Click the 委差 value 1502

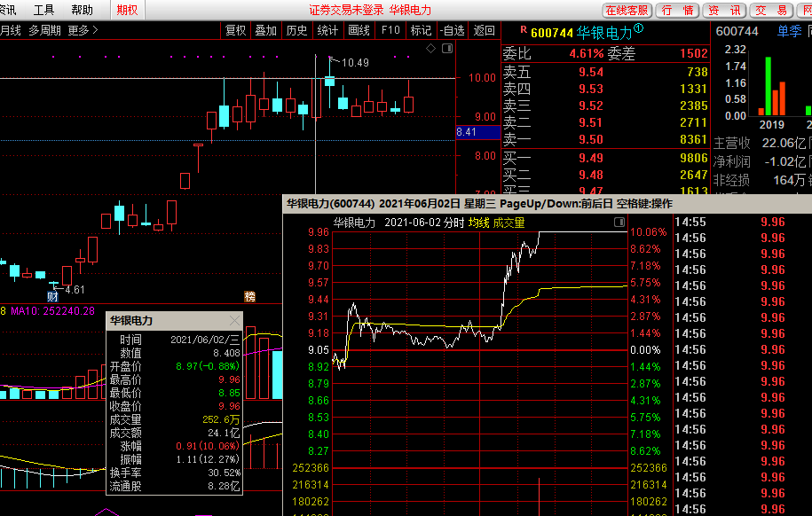(x=693, y=53)
